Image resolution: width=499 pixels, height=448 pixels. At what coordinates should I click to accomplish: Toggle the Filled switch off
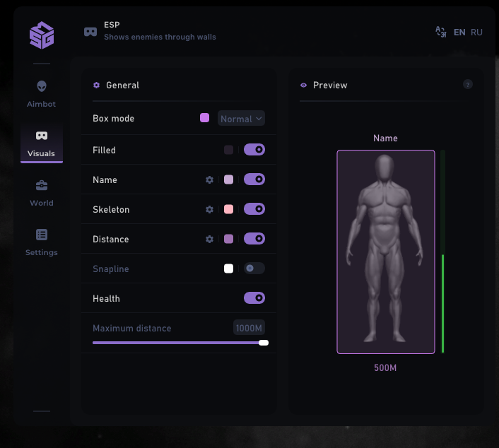[x=254, y=150]
